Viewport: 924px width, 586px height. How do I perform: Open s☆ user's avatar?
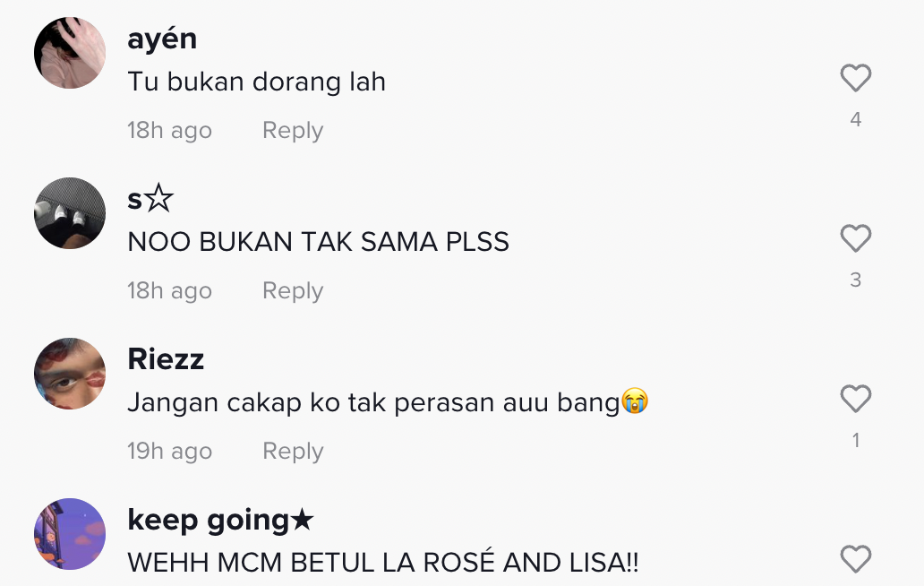(x=70, y=213)
